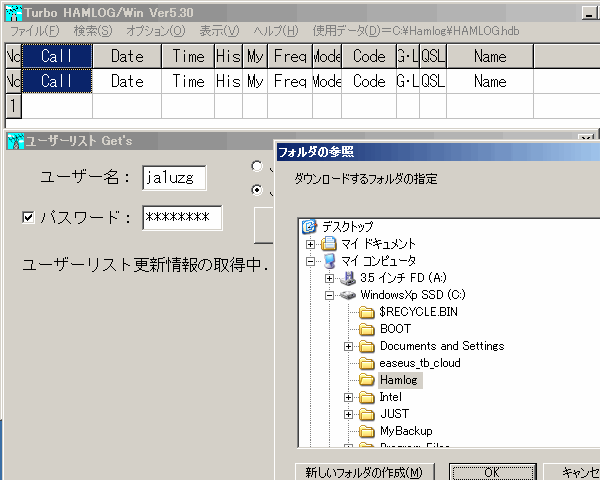600x480 pixels.
Task: Open the オプション(O) menu
Action: [x=156, y=31]
